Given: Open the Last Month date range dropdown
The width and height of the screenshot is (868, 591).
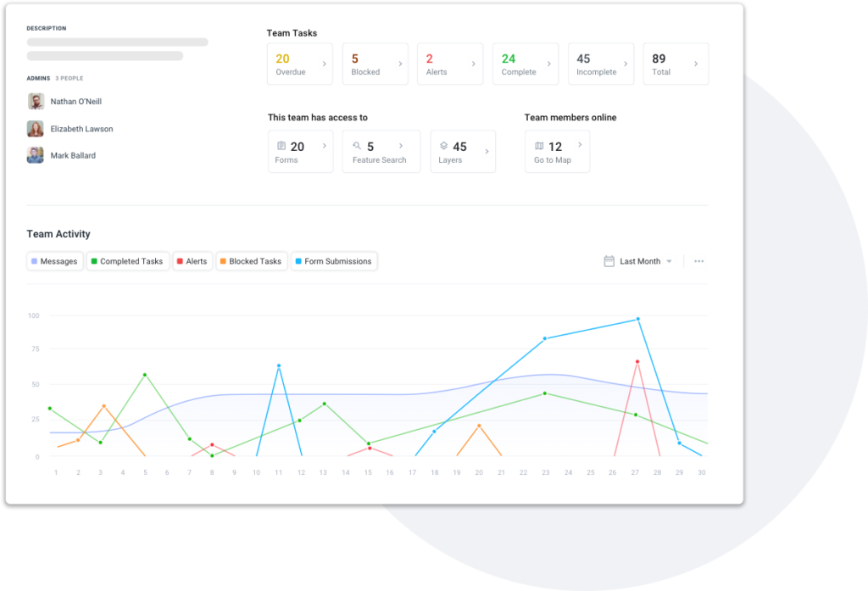Looking at the screenshot, I should (x=638, y=261).
